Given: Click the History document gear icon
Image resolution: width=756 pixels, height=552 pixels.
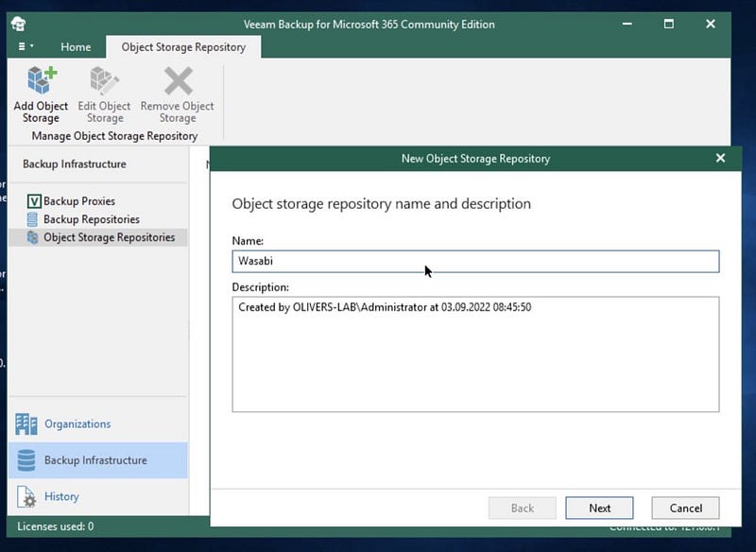Looking at the screenshot, I should coord(26,496).
